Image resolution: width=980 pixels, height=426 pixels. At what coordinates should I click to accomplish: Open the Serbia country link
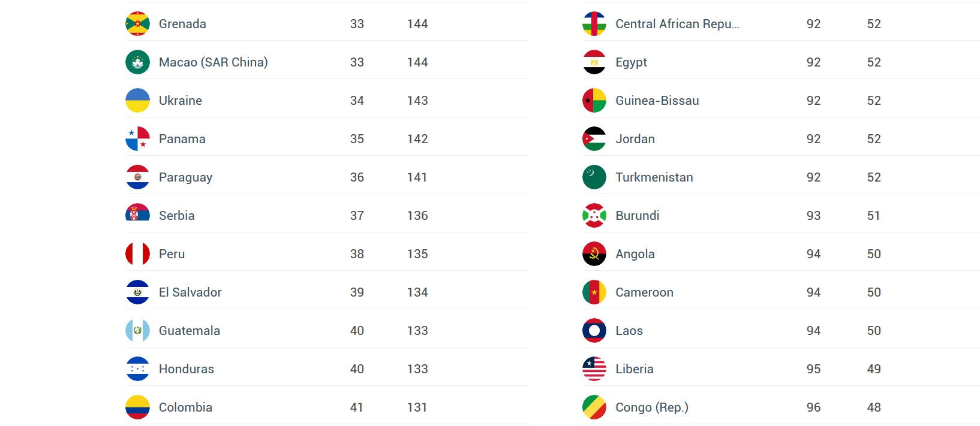click(176, 216)
